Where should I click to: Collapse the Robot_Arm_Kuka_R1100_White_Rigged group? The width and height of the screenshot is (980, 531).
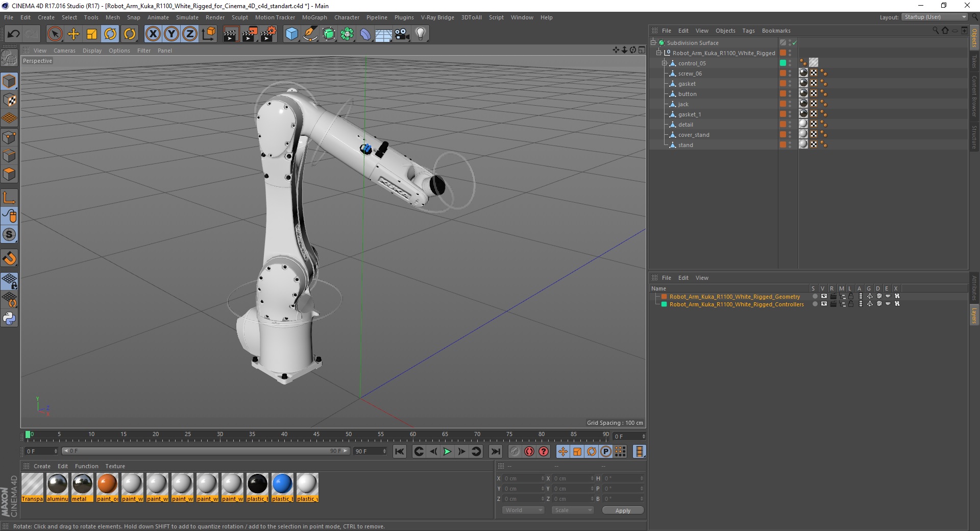(x=658, y=53)
